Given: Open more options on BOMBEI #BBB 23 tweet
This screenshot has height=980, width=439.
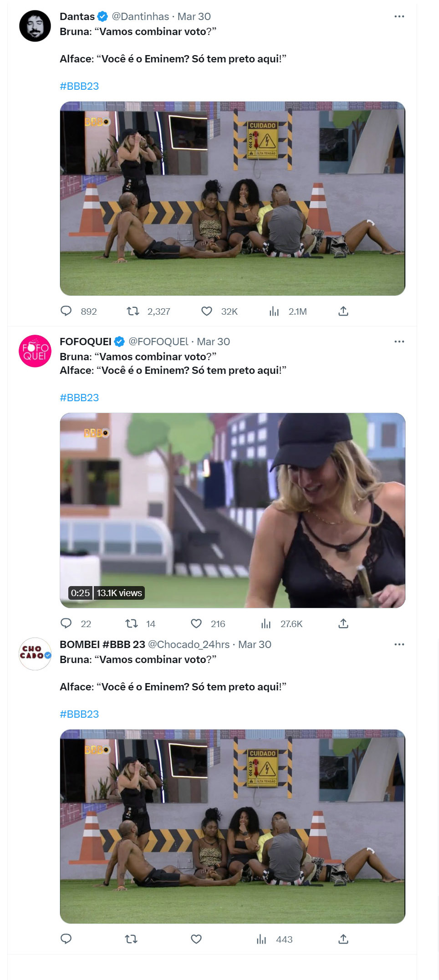Looking at the screenshot, I should pyautogui.click(x=399, y=644).
